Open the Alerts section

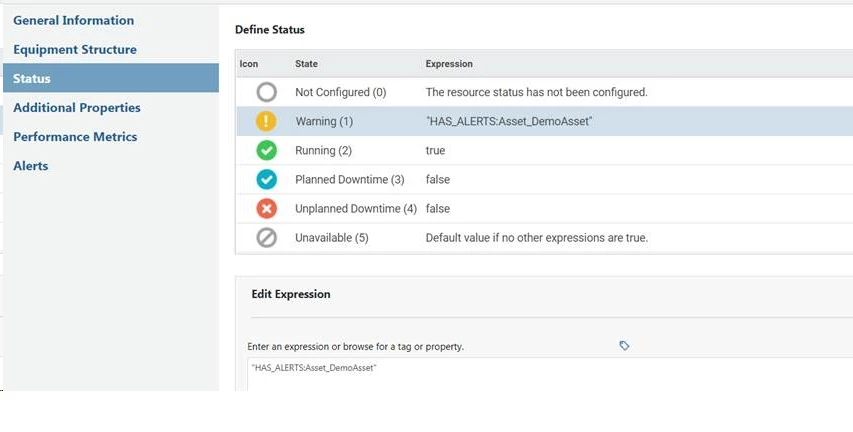[30, 165]
